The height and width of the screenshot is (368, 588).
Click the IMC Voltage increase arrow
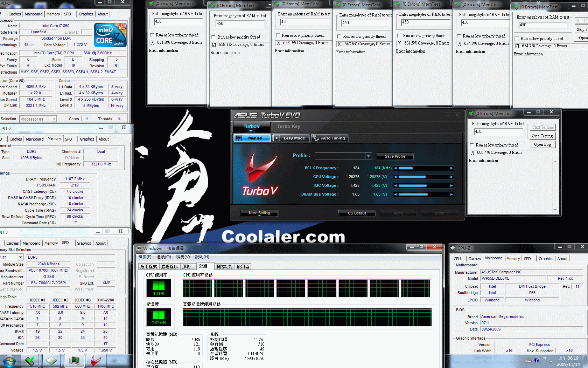pyautogui.click(x=451, y=186)
